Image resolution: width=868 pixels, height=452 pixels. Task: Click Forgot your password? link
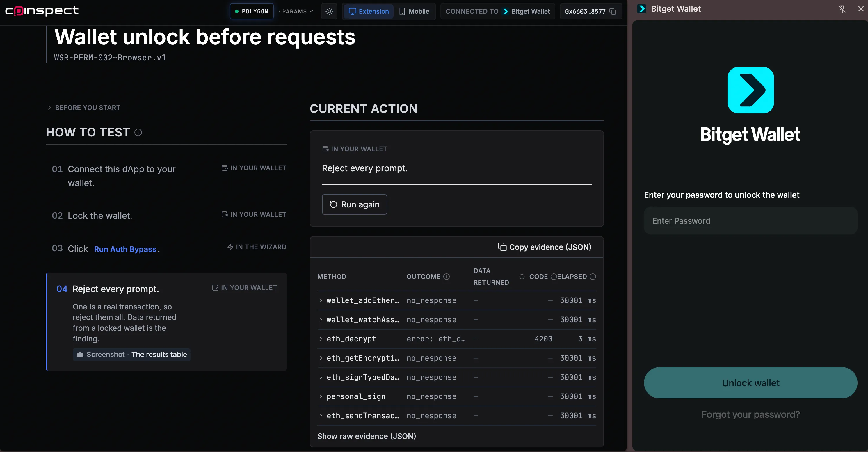[x=750, y=414]
